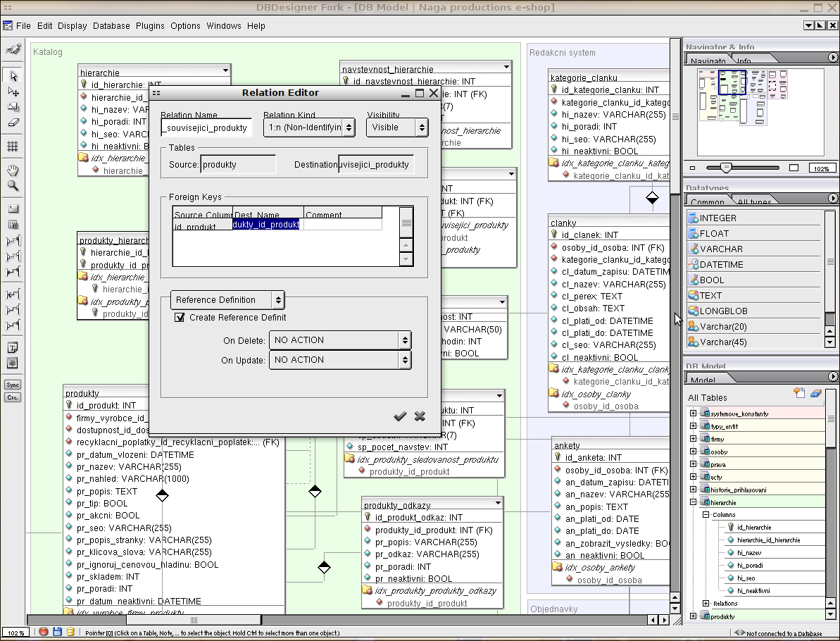
Task: Select the Eraser delete tool
Action: (x=13, y=123)
